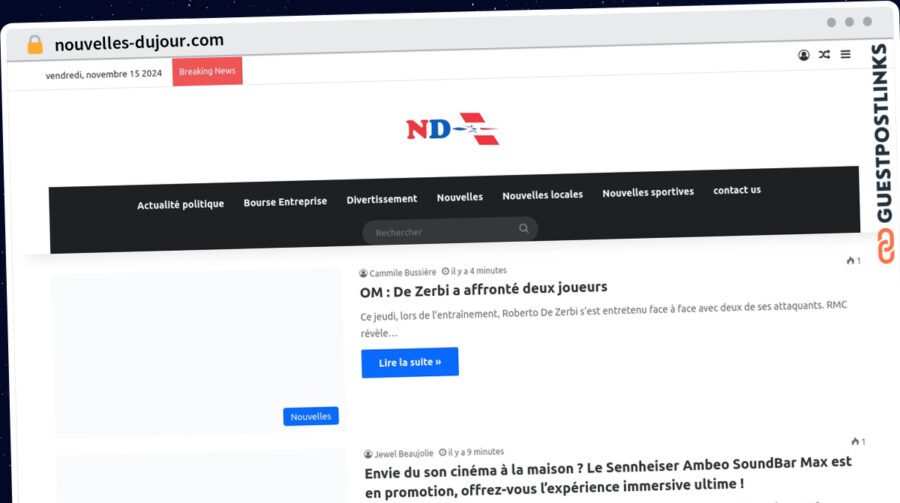Click flame views icon on OM article
This screenshot has width=900, height=503.
coord(850,261)
